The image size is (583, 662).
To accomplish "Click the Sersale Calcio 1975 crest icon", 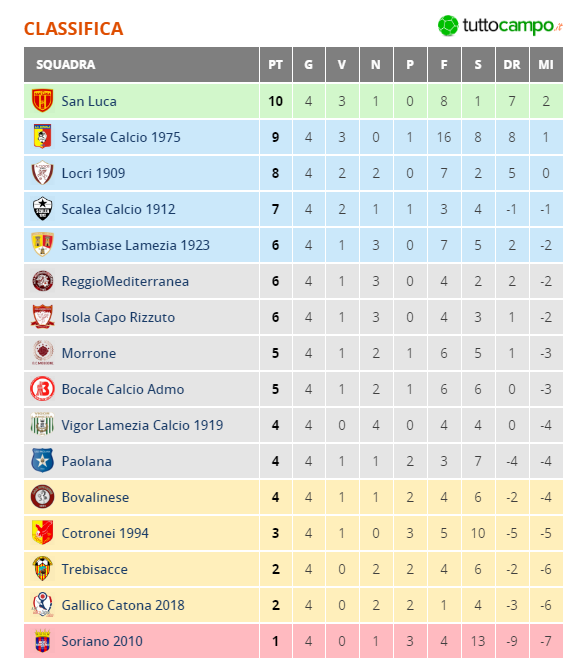I will pyautogui.click(x=43, y=137).
